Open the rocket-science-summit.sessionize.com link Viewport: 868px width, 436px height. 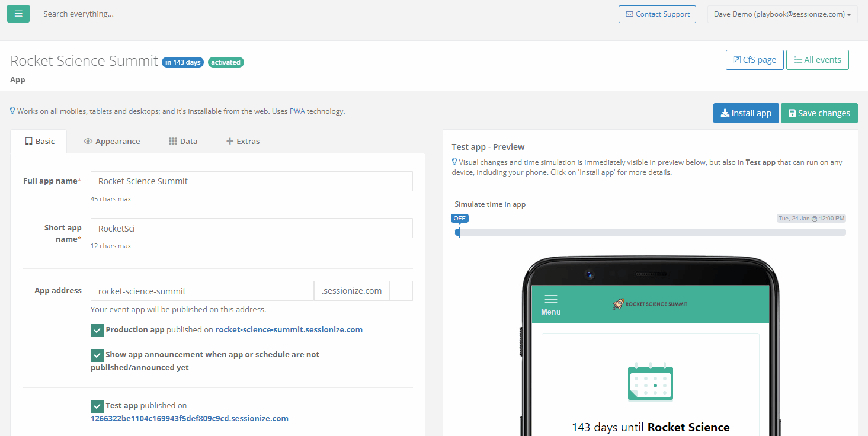coord(289,329)
